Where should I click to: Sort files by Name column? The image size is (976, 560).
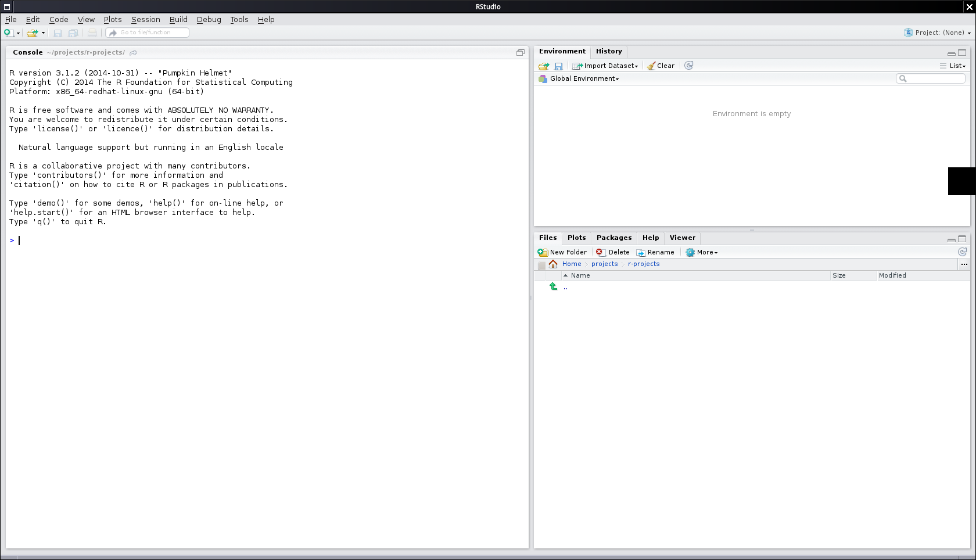(696, 275)
